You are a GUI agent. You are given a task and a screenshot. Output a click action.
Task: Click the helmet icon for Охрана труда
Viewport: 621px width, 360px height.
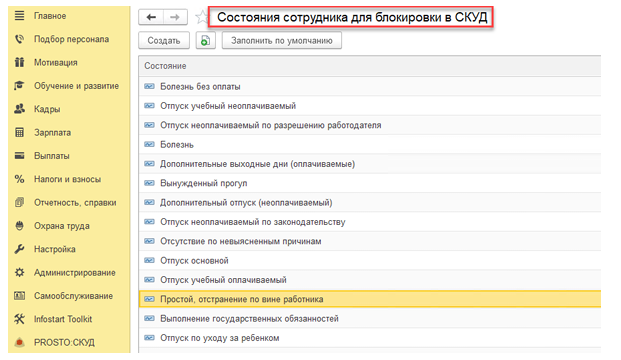[x=19, y=226]
